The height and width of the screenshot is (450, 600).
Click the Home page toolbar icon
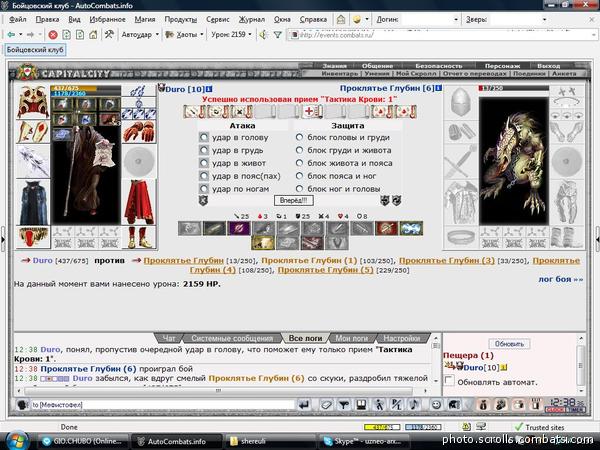point(93,35)
